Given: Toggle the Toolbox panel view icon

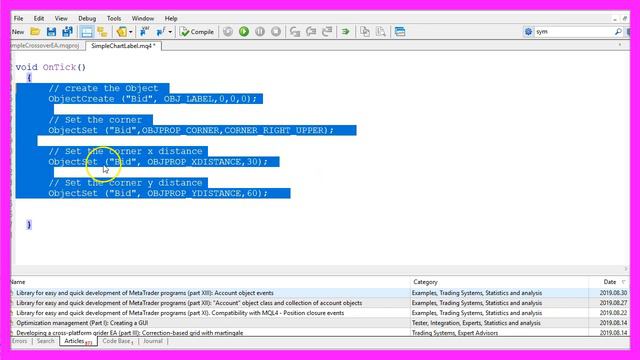Looking at the screenshot, I should click(x=87, y=31).
